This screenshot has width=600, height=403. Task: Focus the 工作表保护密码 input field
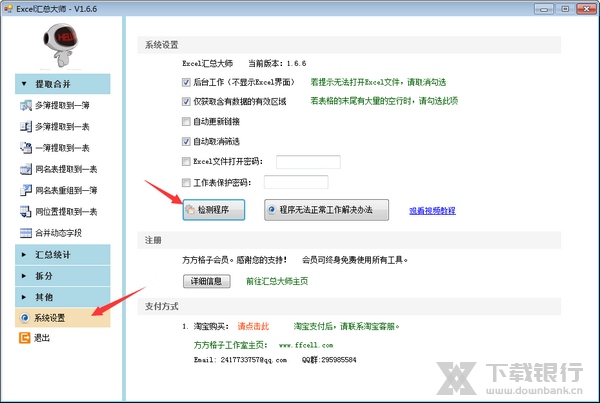click(x=296, y=182)
